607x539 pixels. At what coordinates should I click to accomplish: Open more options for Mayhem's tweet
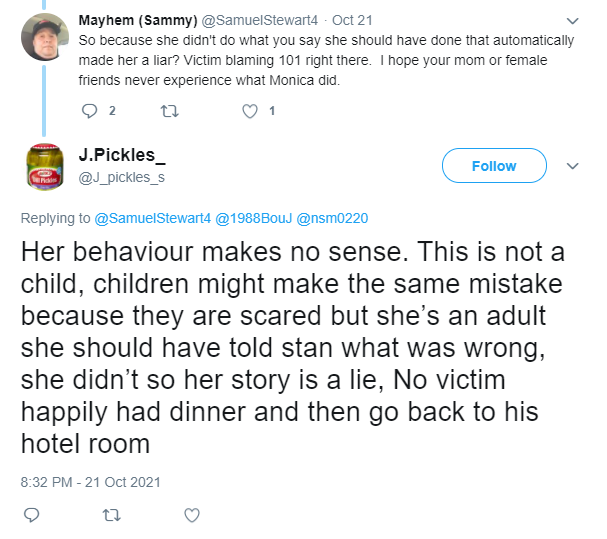pyautogui.click(x=572, y=21)
